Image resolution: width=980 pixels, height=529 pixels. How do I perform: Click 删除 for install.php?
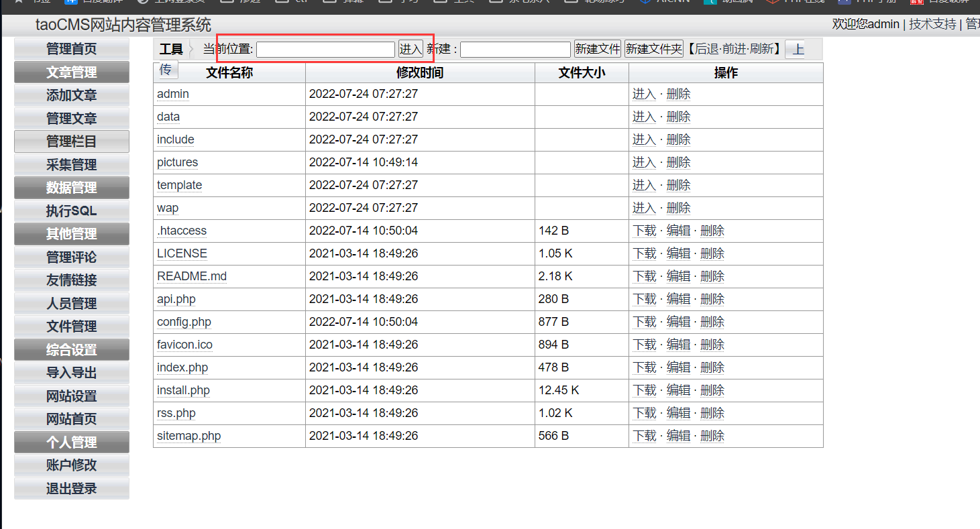point(712,390)
